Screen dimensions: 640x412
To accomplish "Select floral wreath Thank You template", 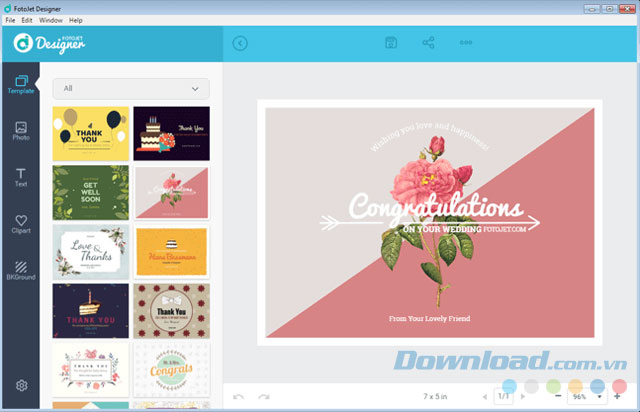I will (x=91, y=370).
